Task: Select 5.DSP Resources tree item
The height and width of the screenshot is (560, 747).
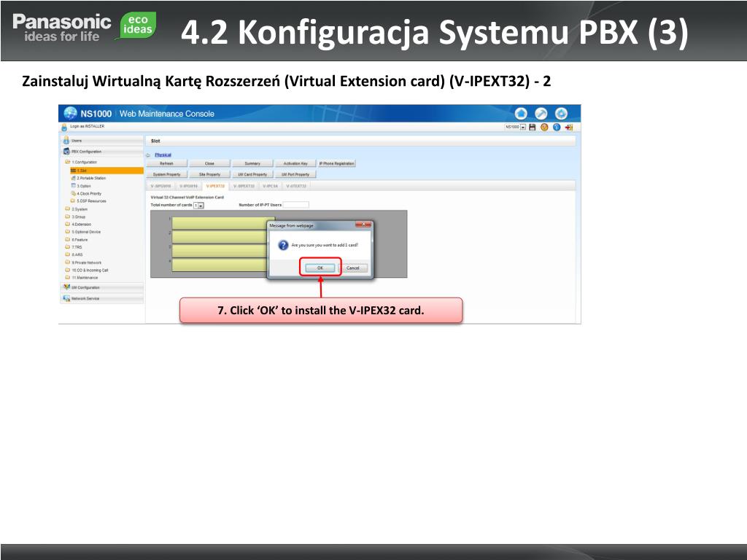Action: point(91,201)
